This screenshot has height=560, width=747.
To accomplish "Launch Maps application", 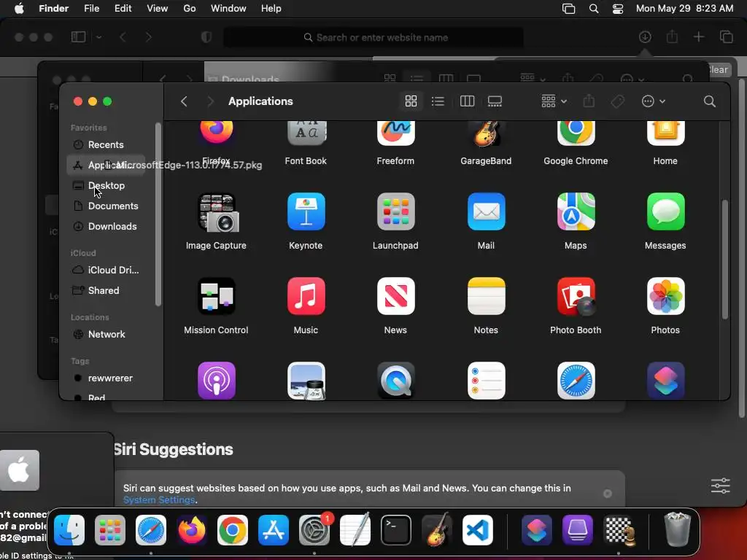I will tap(576, 211).
